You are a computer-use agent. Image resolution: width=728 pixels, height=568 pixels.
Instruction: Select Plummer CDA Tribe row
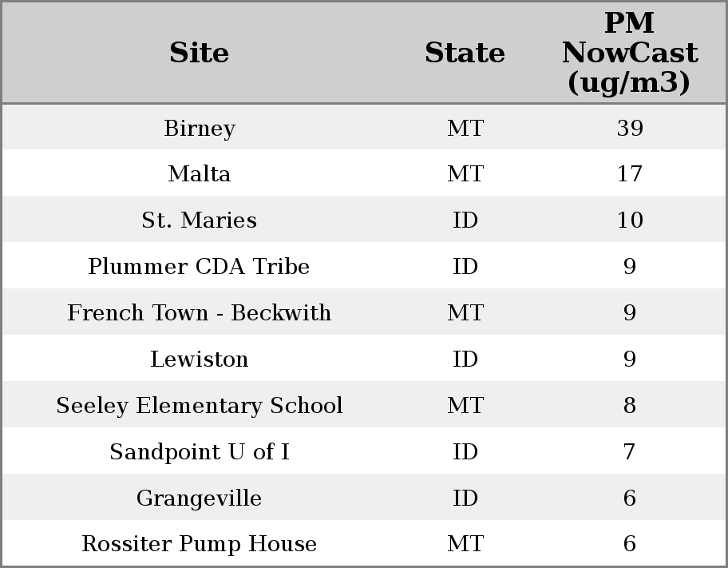pos(199,267)
